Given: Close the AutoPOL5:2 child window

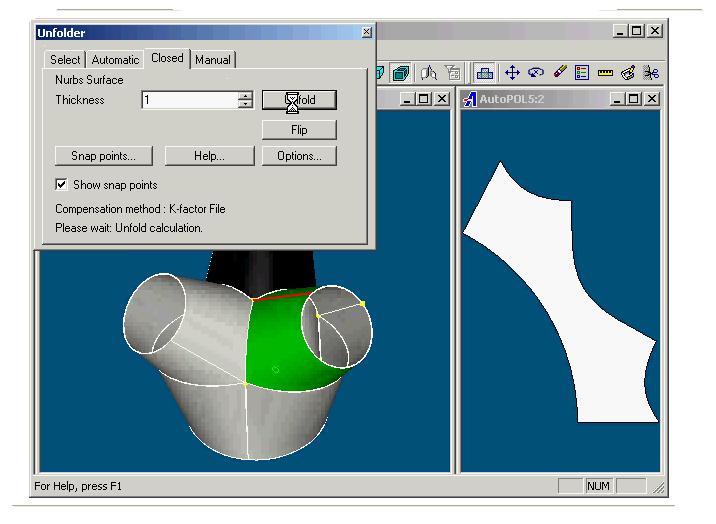Looking at the screenshot, I should coord(652,99).
